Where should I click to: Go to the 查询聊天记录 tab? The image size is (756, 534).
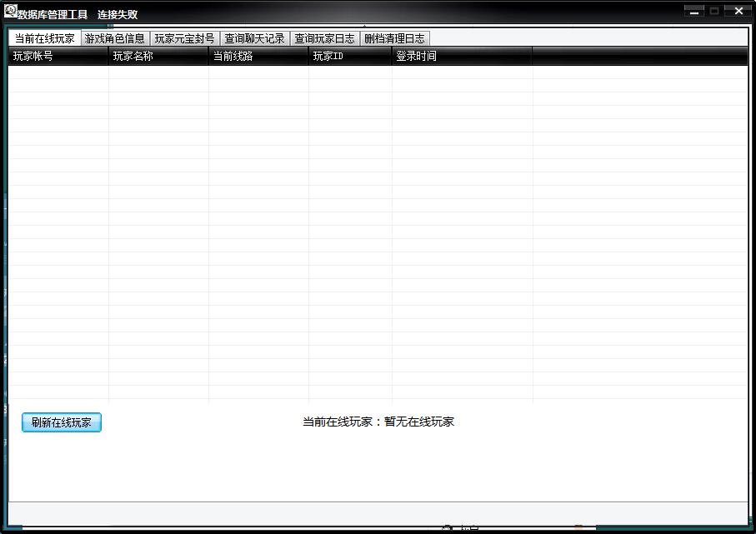pos(255,38)
